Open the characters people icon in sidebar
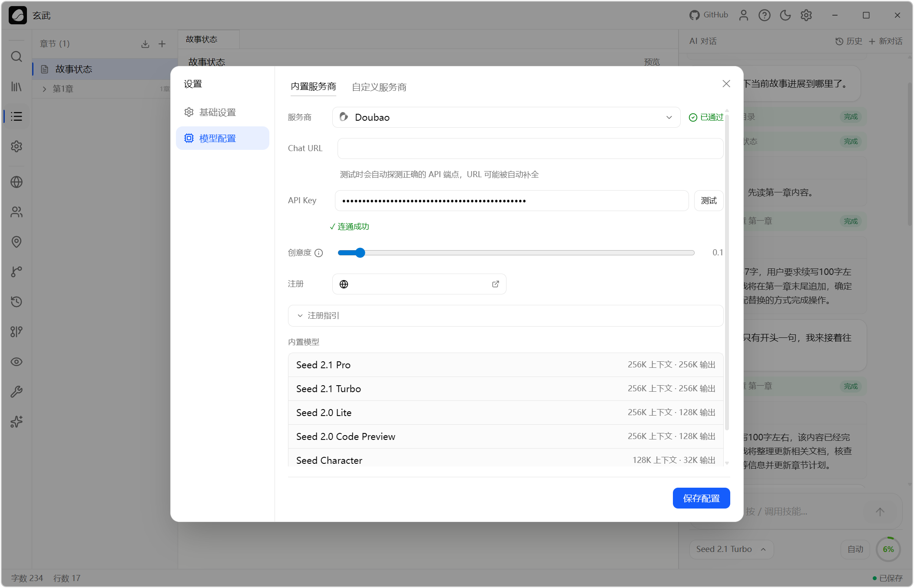Image resolution: width=914 pixels, height=588 pixels. coord(17,212)
